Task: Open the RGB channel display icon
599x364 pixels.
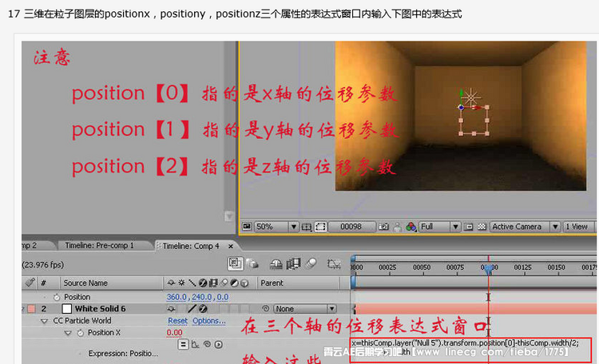Action: (411, 227)
